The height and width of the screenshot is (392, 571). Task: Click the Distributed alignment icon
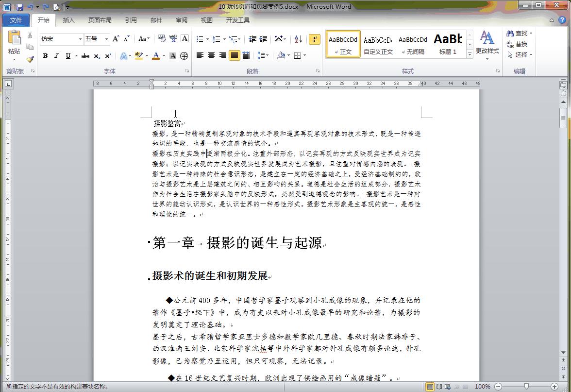246,55
